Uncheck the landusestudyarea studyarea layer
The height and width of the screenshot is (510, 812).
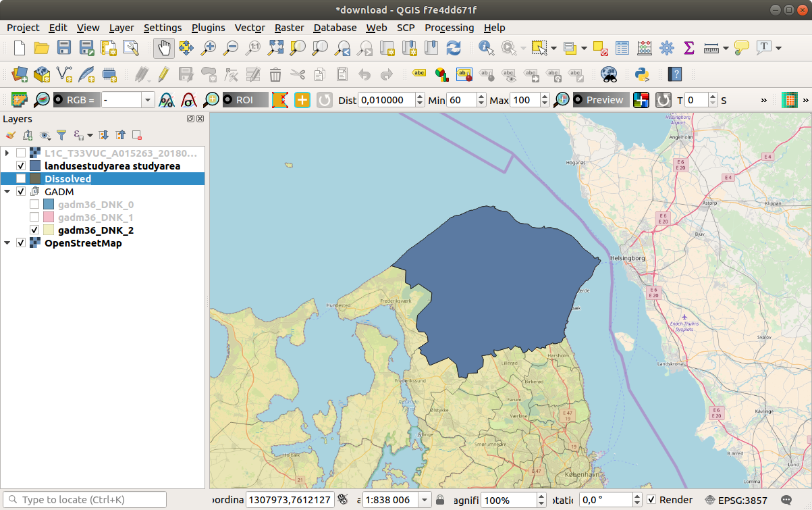(21, 166)
